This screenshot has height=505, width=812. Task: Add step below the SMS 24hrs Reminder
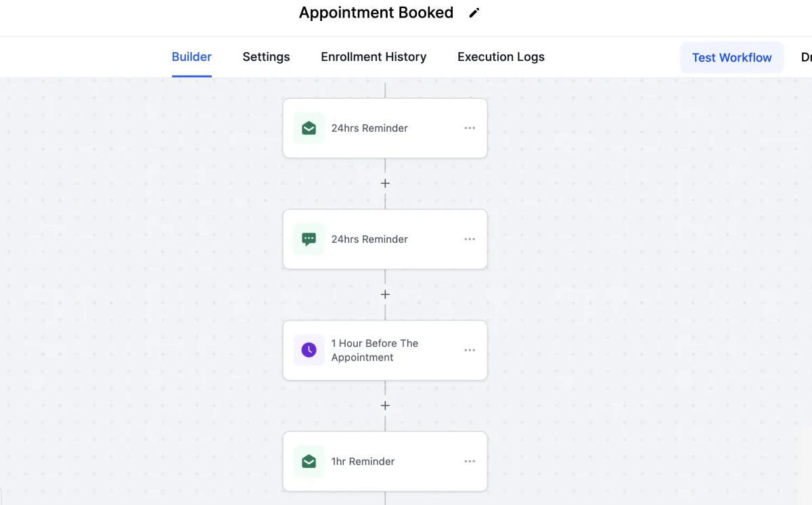pyautogui.click(x=385, y=295)
